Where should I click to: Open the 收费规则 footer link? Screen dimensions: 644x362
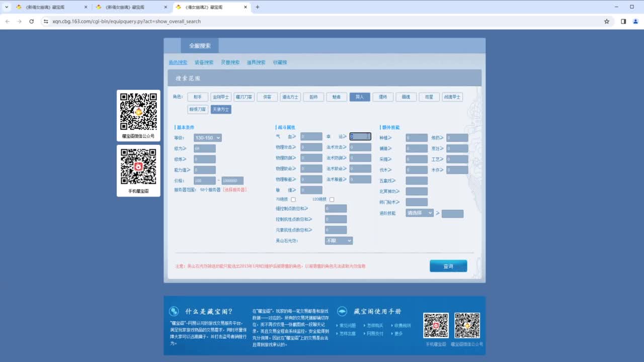[403, 325]
